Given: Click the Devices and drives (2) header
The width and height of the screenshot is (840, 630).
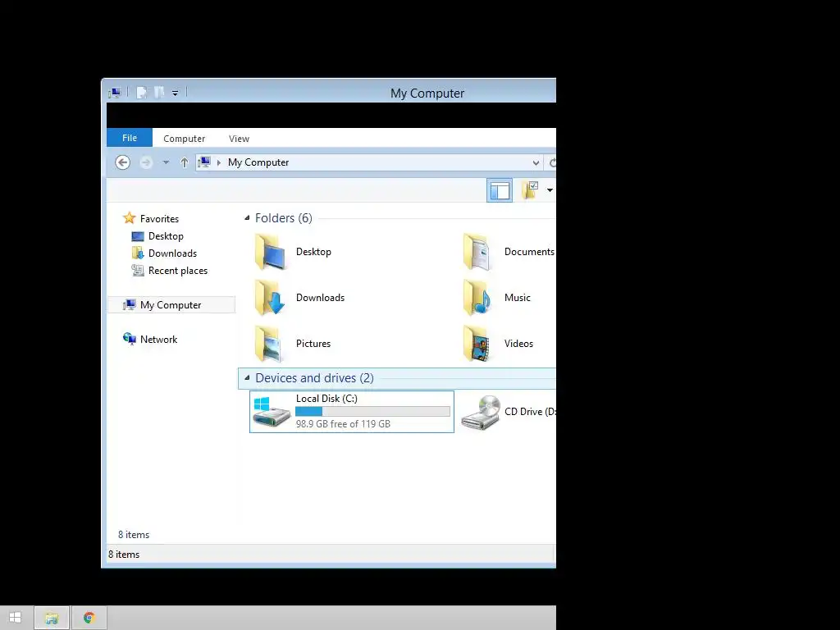Looking at the screenshot, I should pyautogui.click(x=314, y=377).
